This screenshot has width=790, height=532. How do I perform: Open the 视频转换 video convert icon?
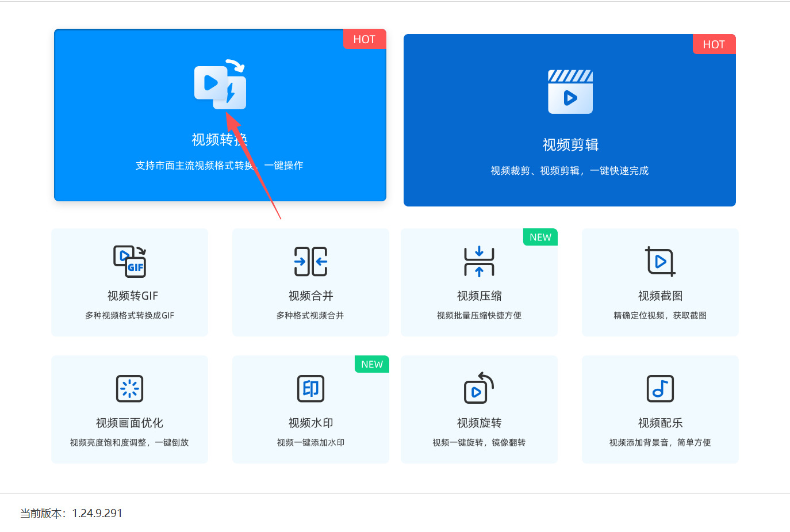point(220,84)
